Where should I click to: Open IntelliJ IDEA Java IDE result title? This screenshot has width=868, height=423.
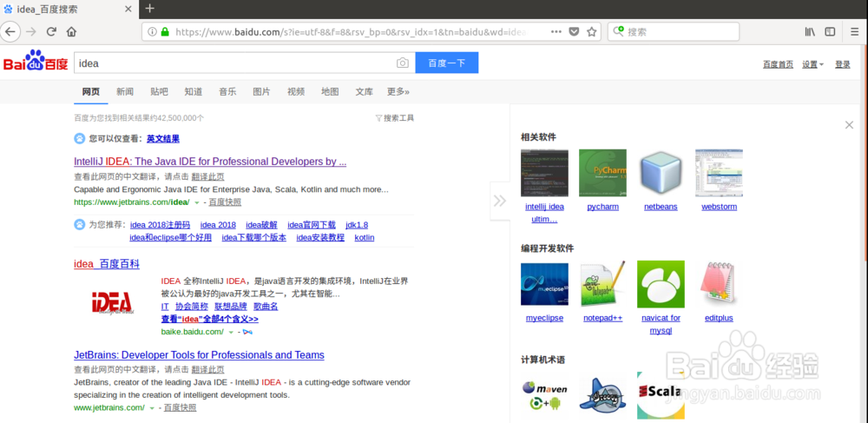[210, 162]
